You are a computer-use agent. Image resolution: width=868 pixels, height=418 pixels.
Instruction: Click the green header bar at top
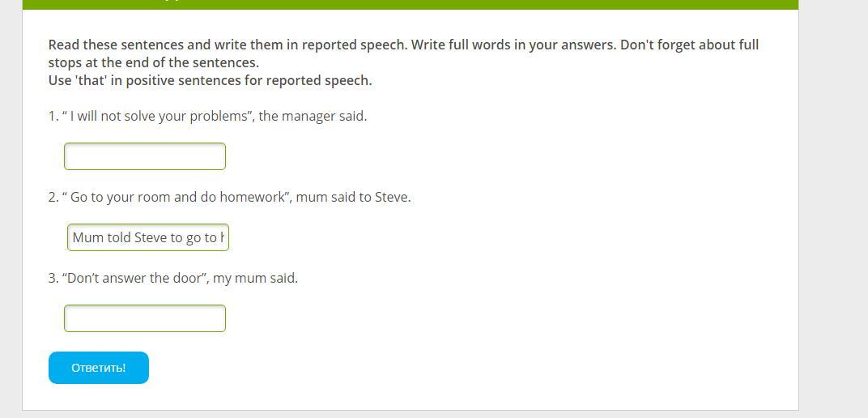tap(411, 4)
